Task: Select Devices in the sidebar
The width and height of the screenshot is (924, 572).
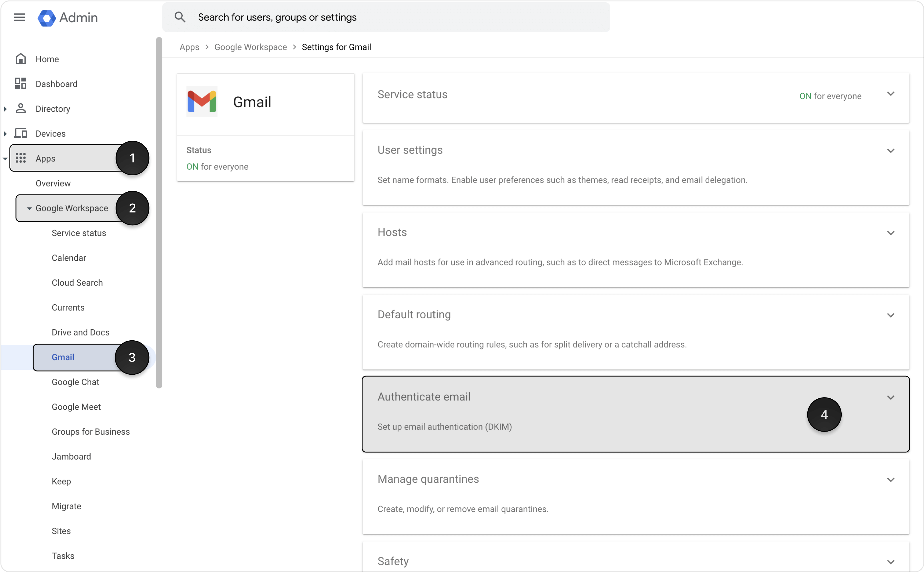Action: coord(50,133)
